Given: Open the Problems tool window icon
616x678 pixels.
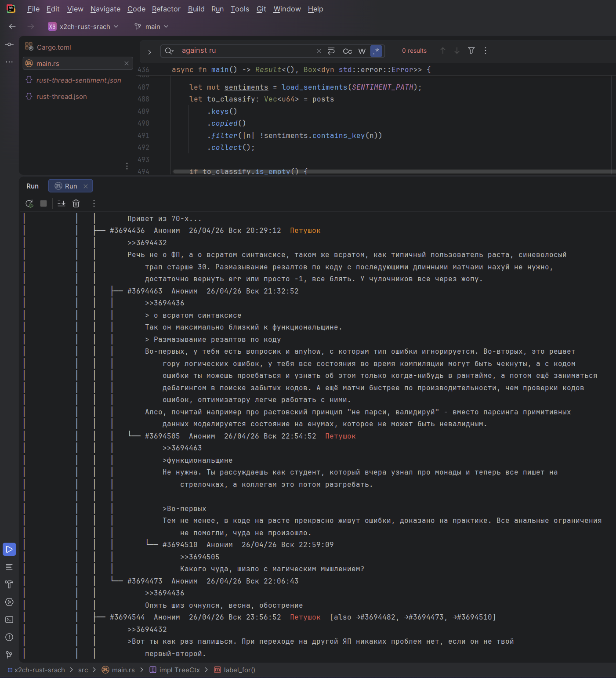Looking at the screenshot, I should [9, 637].
